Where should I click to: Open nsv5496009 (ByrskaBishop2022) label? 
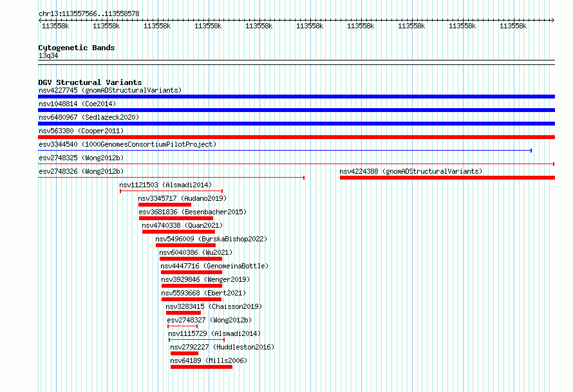[x=211, y=239]
